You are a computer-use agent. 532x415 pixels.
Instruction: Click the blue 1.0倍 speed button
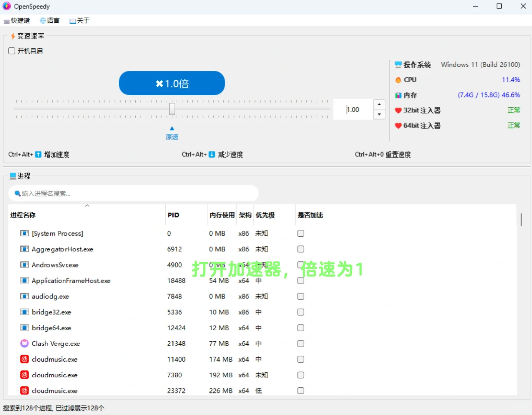tap(171, 83)
